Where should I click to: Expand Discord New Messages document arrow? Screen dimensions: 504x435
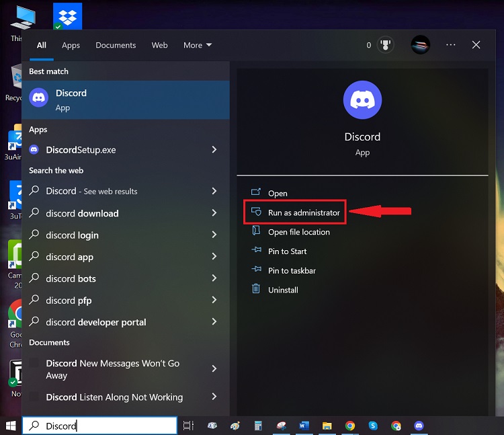click(x=214, y=368)
